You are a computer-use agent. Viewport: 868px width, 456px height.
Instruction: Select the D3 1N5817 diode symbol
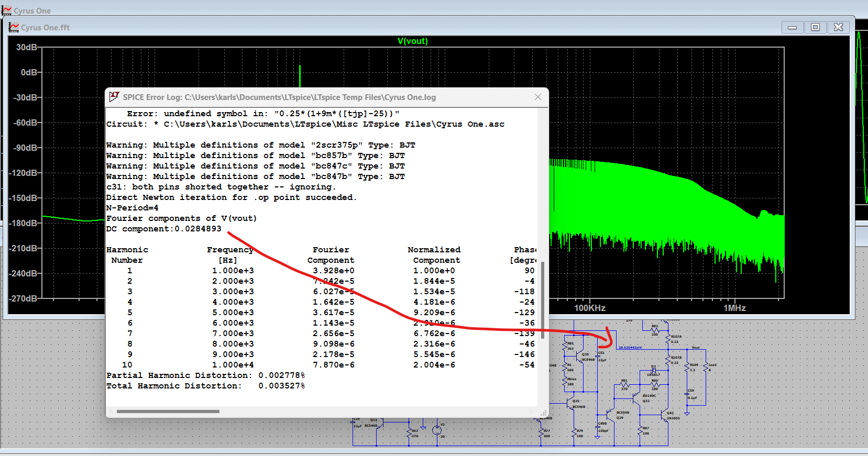[x=653, y=370]
